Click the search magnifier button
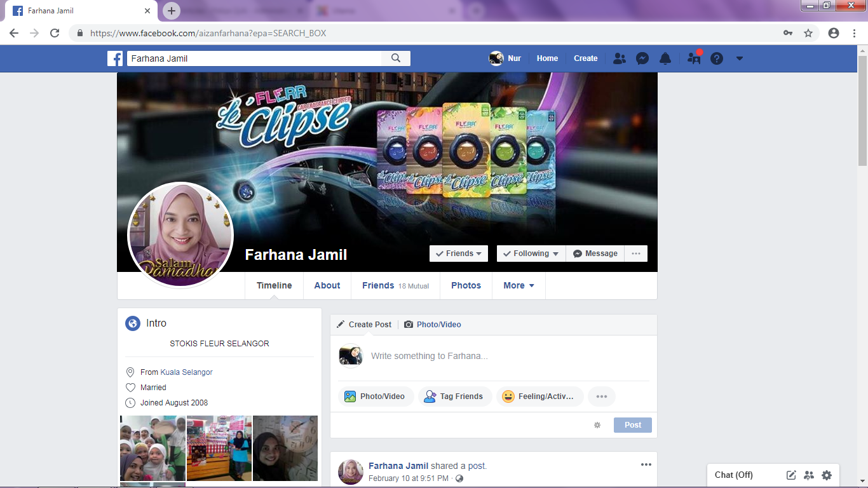Viewport: 868px width, 488px height. (x=396, y=58)
